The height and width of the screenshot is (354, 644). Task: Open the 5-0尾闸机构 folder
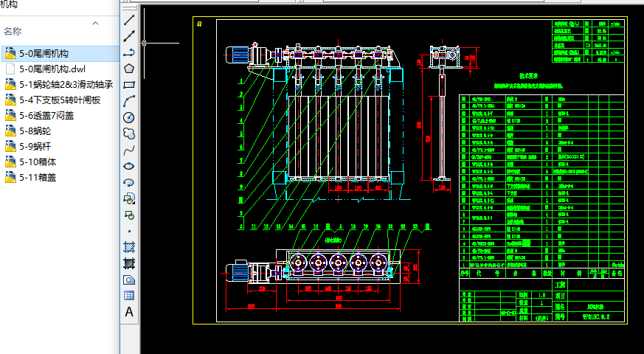pos(44,53)
